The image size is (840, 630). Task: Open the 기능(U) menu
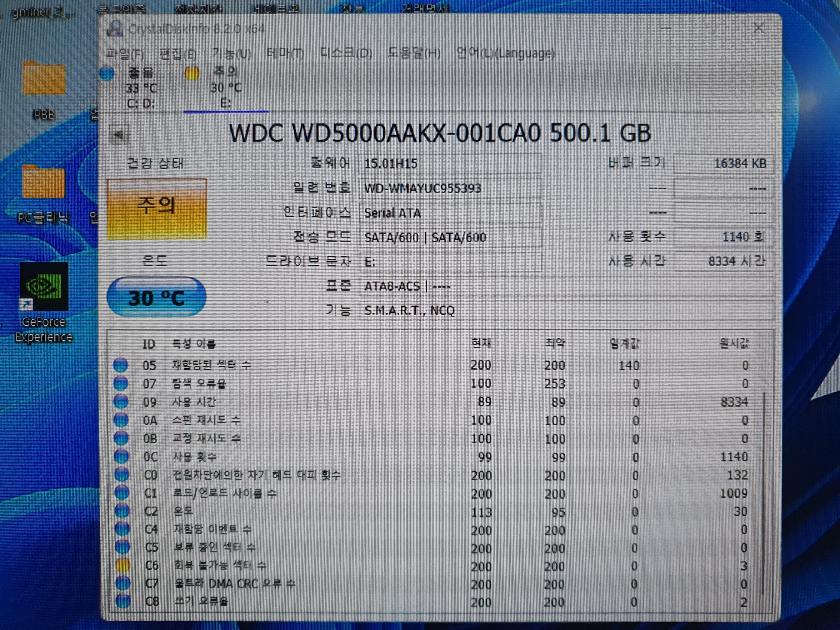[x=231, y=54]
